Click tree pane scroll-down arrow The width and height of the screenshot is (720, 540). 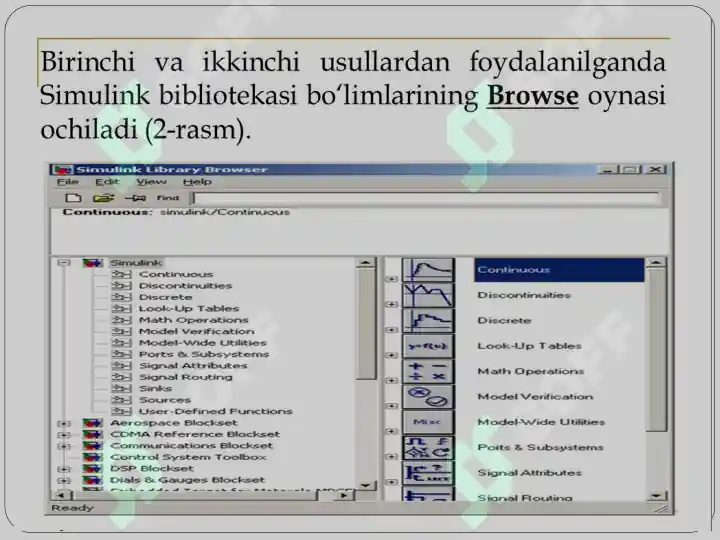coord(366,485)
